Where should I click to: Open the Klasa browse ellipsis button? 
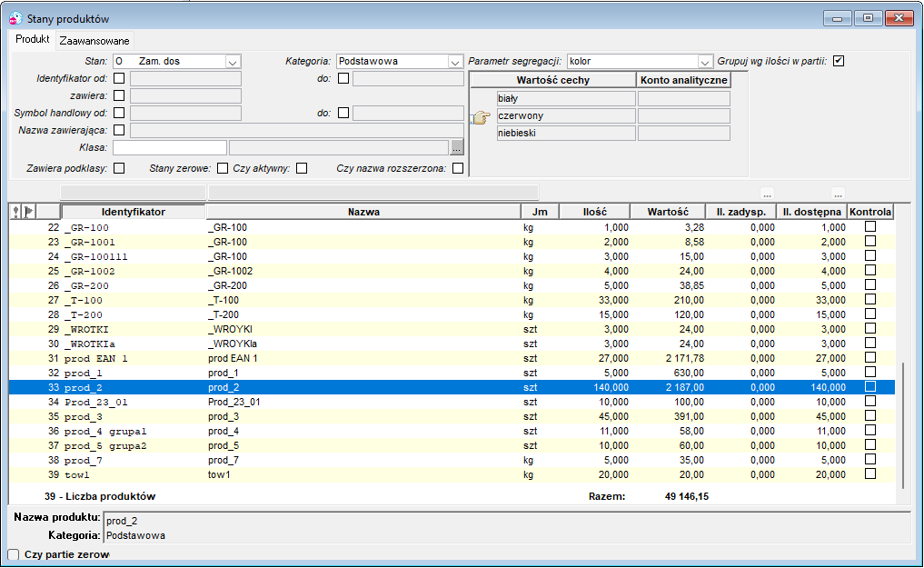[x=457, y=147]
